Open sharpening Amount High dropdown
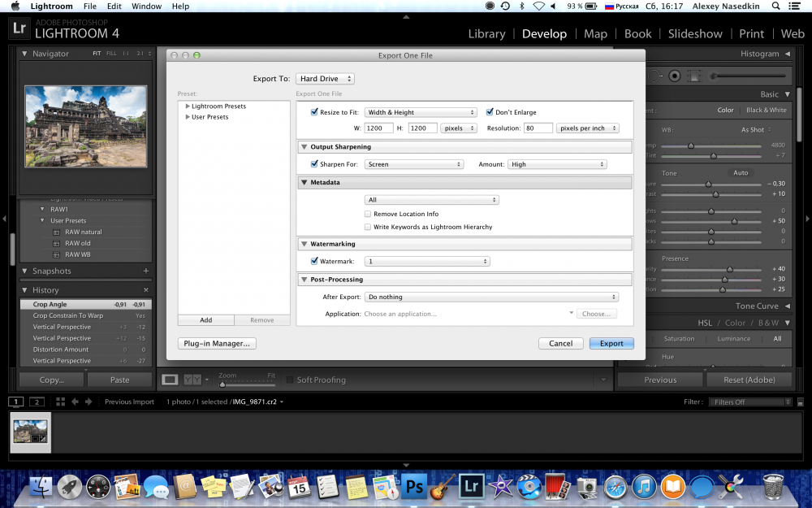The height and width of the screenshot is (508, 812). pos(557,164)
